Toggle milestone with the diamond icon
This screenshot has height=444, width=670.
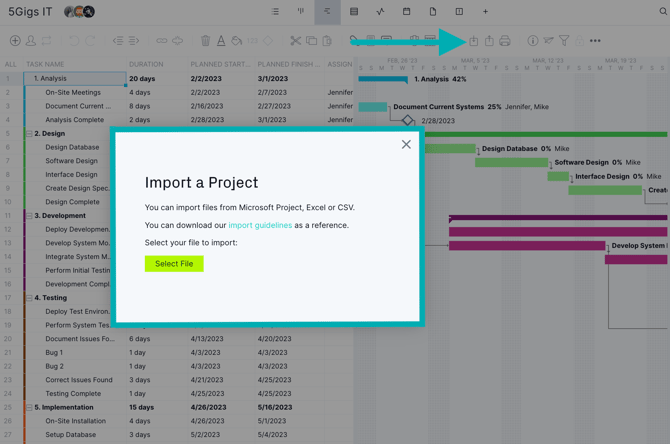click(x=268, y=41)
